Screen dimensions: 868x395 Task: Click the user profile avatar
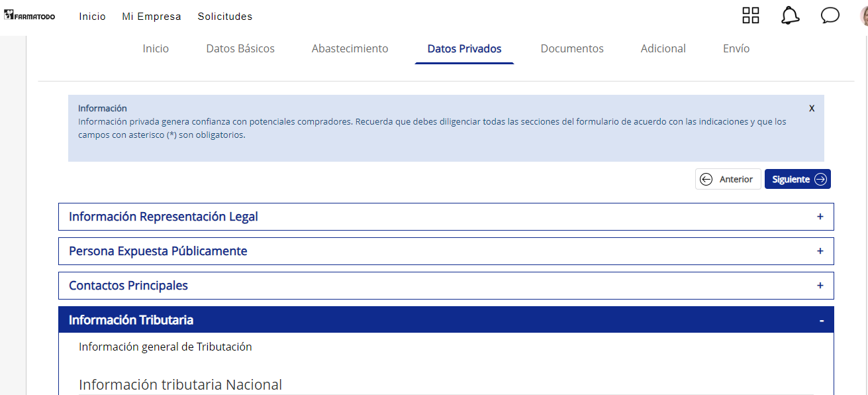tap(864, 16)
